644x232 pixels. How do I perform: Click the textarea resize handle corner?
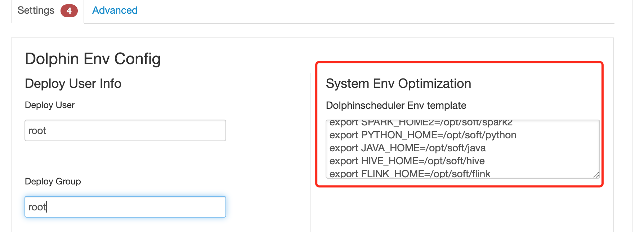click(596, 175)
